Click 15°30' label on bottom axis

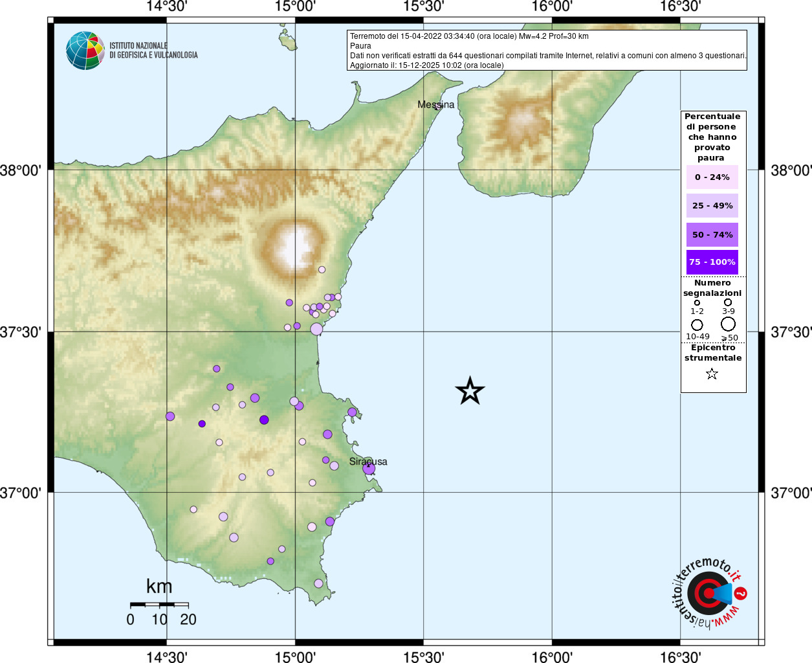[x=423, y=657]
